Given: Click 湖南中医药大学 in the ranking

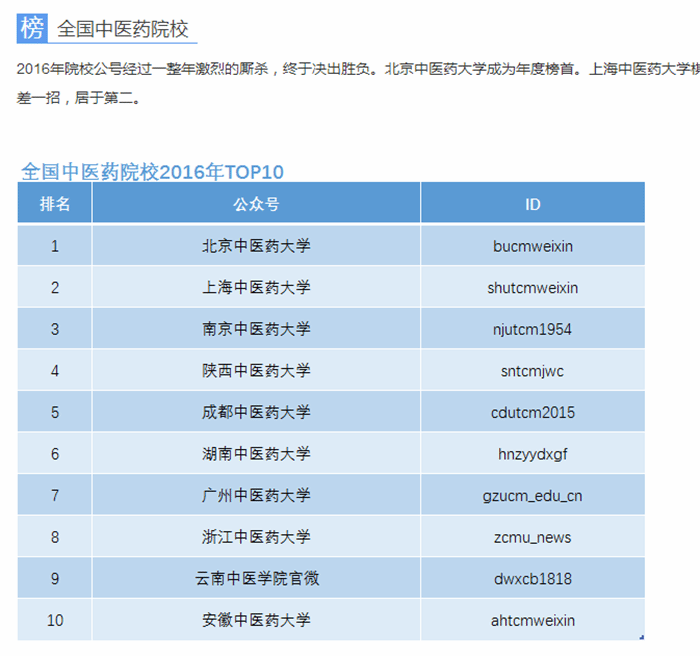Looking at the screenshot, I should 256,454.
